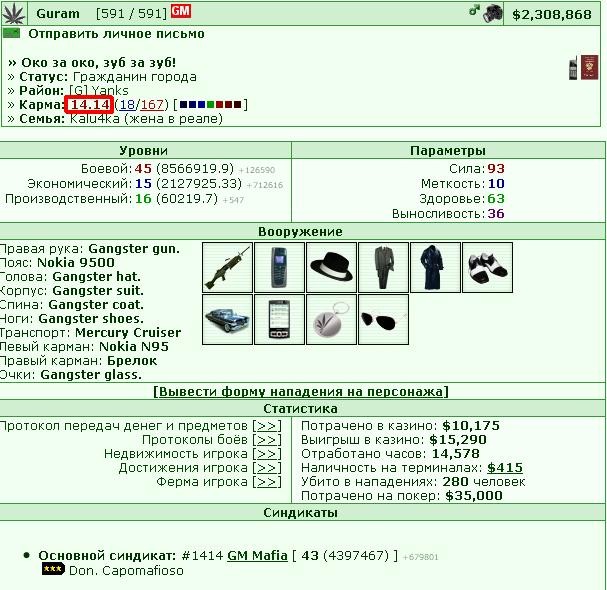
Task: Click the green envelope mail icon
Action: 11,33
